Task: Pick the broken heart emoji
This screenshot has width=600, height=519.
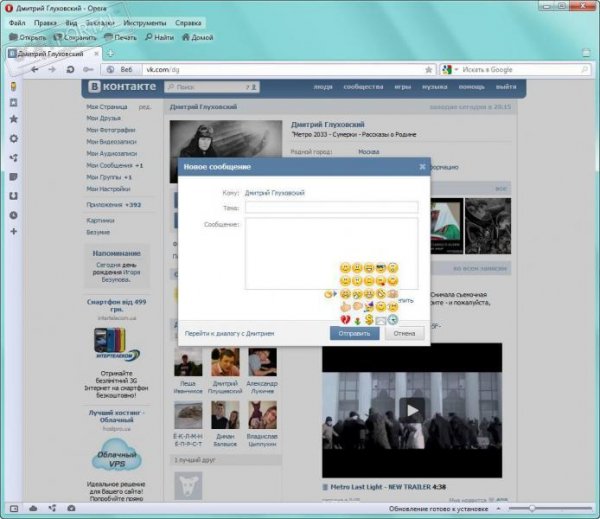Action: click(345, 320)
